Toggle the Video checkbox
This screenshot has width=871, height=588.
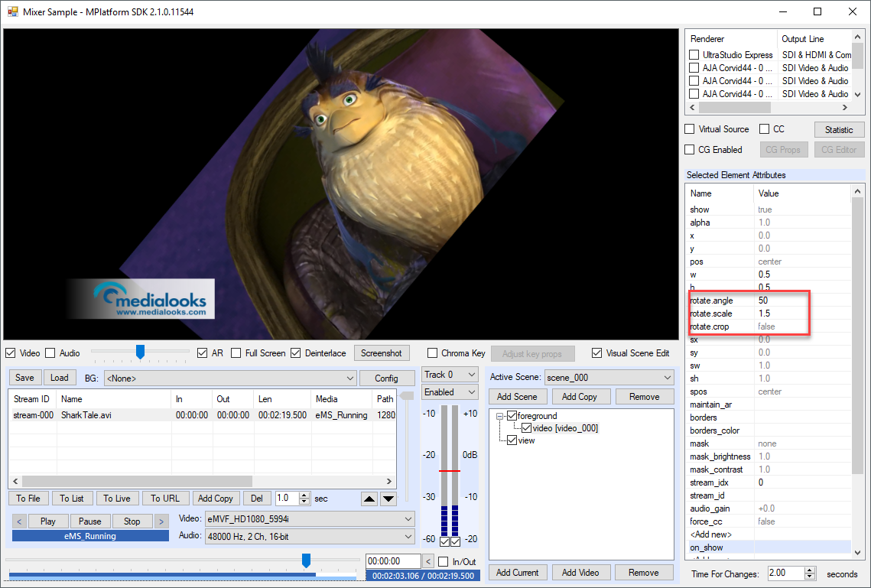(x=10, y=353)
